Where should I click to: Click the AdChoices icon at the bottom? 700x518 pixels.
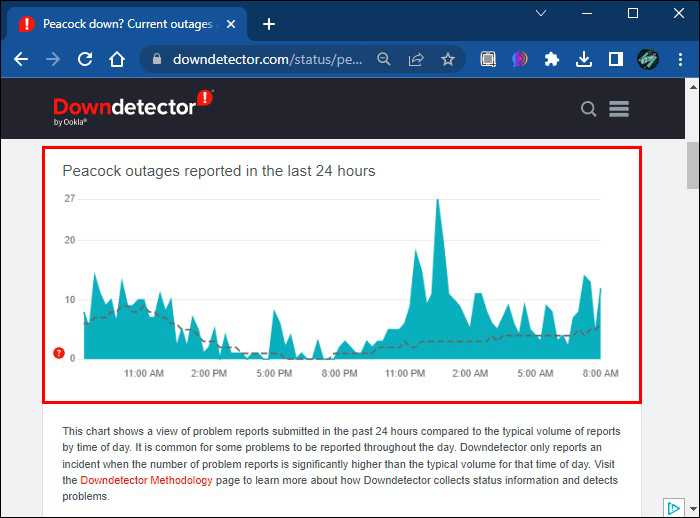(674, 508)
